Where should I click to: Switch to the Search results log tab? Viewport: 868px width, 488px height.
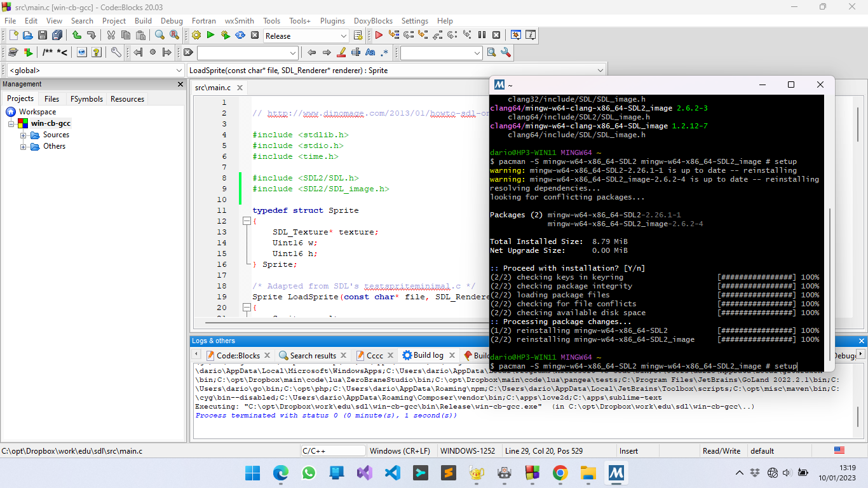[313, 356]
